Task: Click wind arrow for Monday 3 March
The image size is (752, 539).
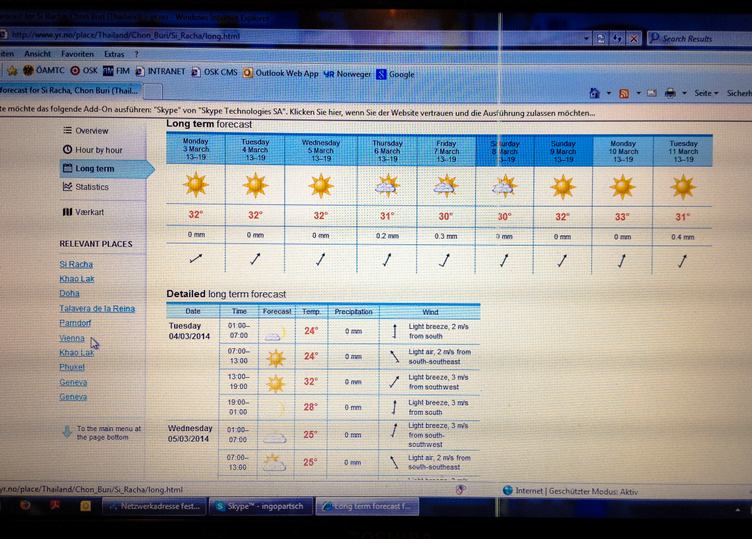Action: click(x=196, y=258)
